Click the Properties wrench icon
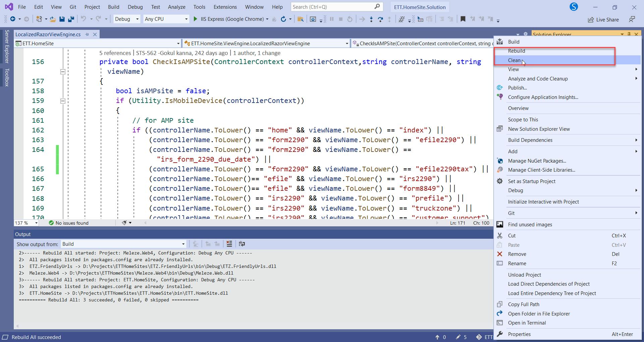Viewport: 644px width, 342px height. tap(500, 334)
